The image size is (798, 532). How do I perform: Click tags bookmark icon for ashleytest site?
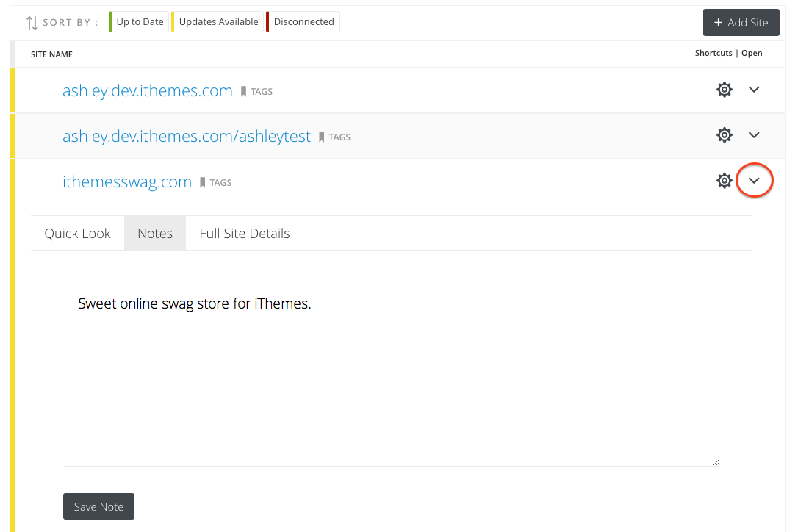(x=321, y=137)
